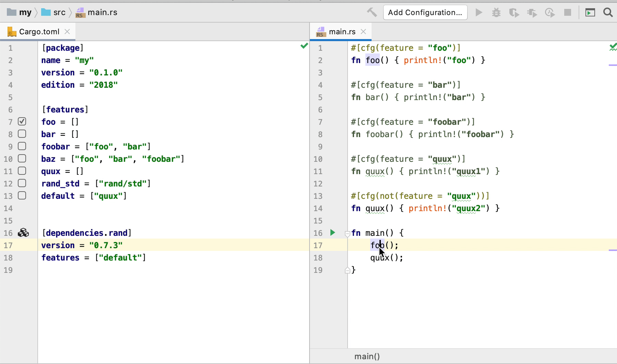This screenshot has width=617, height=364.
Task: Click the fn bar definition on line 5
Action: point(418,97)
